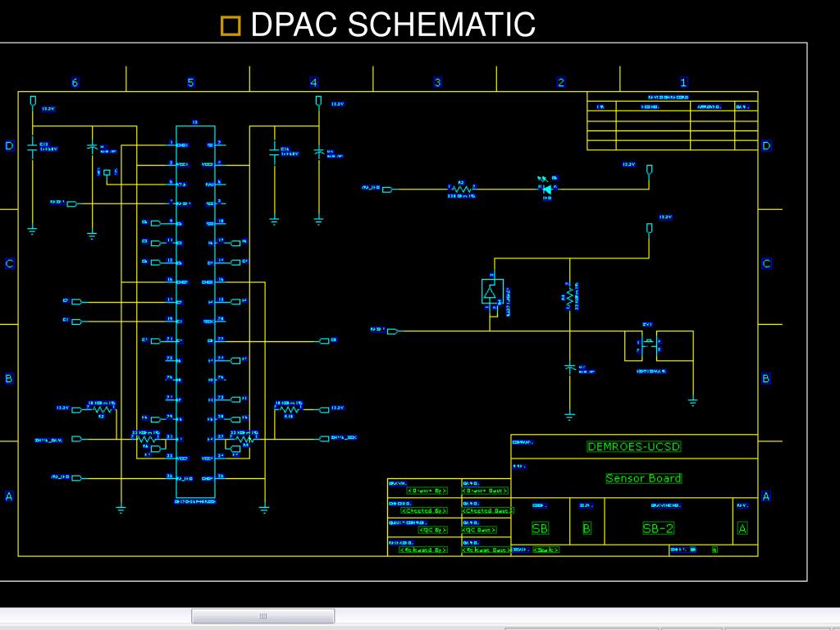Select the resistor in series with the LED

461,189
